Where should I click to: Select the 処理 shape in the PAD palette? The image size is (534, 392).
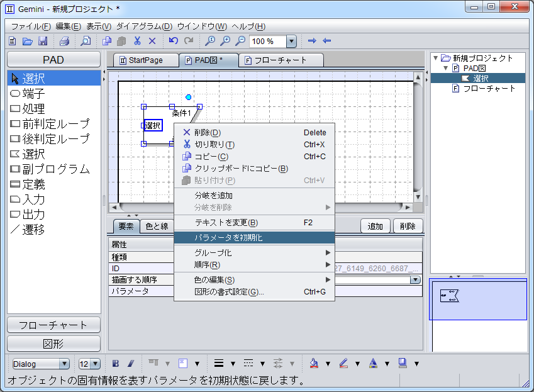(x=54, y=109)
